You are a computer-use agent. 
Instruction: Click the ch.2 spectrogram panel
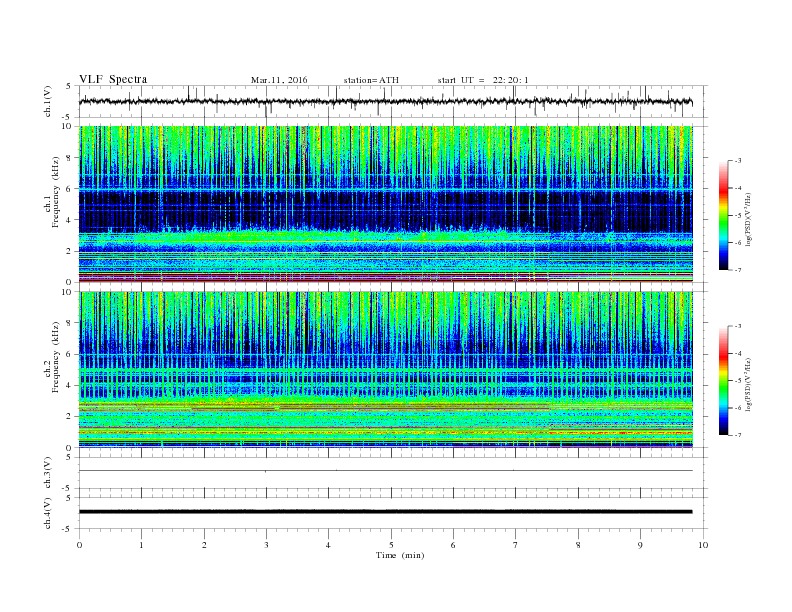pyautogui.click(x=386, y=370)
